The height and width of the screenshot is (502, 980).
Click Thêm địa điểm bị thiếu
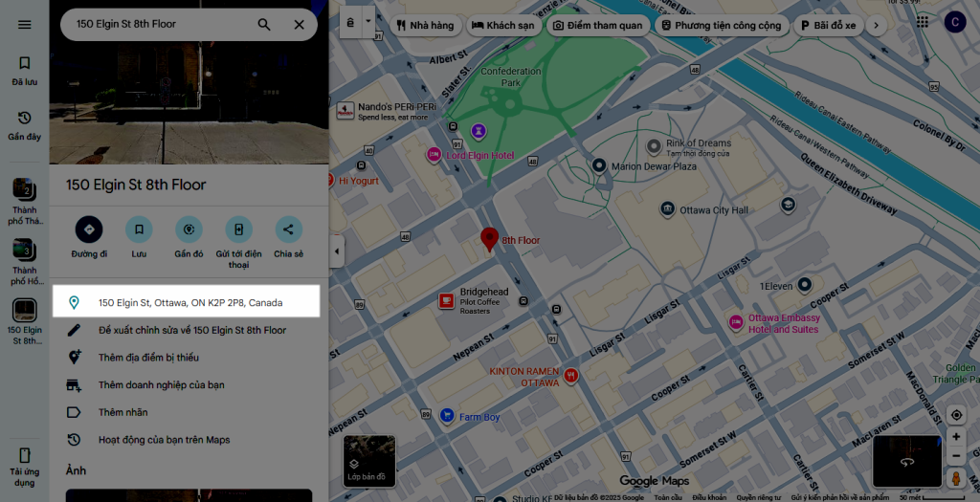click(x=148, y=358)
